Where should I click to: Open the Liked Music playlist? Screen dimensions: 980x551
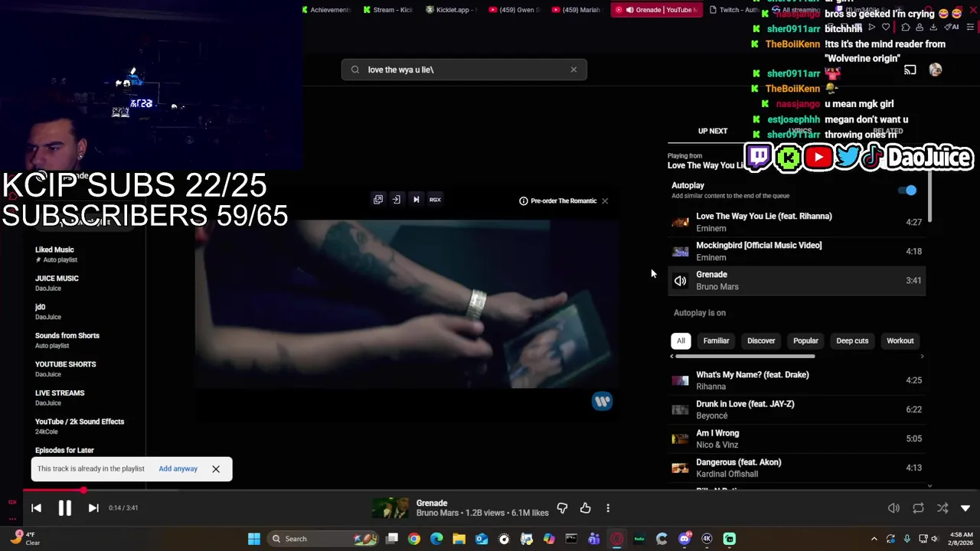pyautogui.click(x=54, y=249)
